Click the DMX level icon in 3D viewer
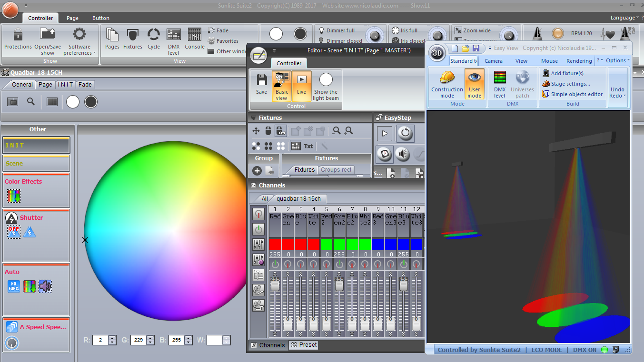 (x=500, y=85)
